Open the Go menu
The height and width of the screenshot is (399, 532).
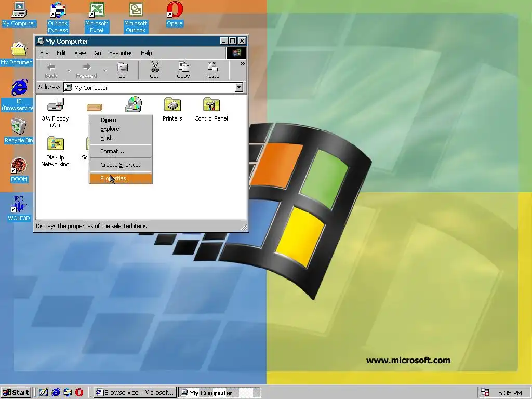[98, 53]
